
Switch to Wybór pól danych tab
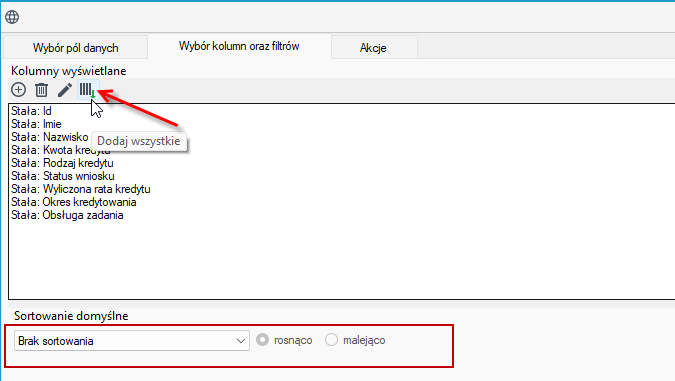coord(75,48)
